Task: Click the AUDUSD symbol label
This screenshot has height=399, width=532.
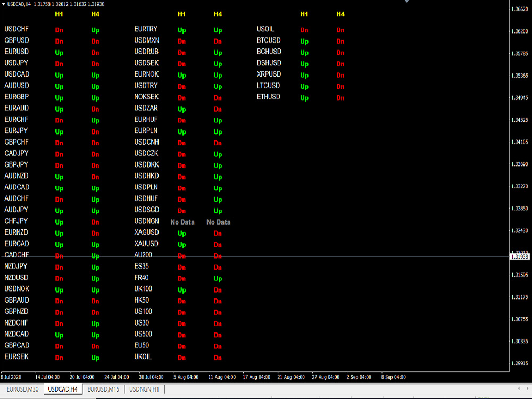Action: pyautogui.click(x=16, y=86)
